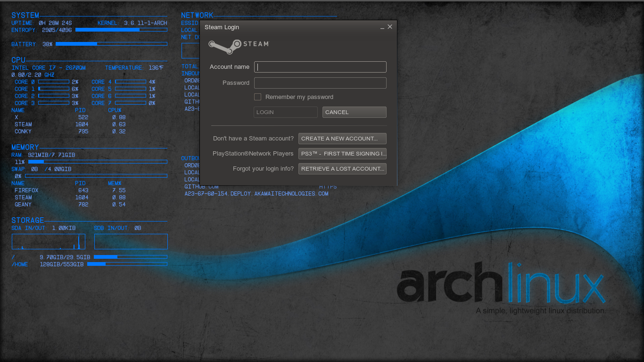
Task: Click the SWAP 0% usage bar
Action: click(x=96, y=176)
